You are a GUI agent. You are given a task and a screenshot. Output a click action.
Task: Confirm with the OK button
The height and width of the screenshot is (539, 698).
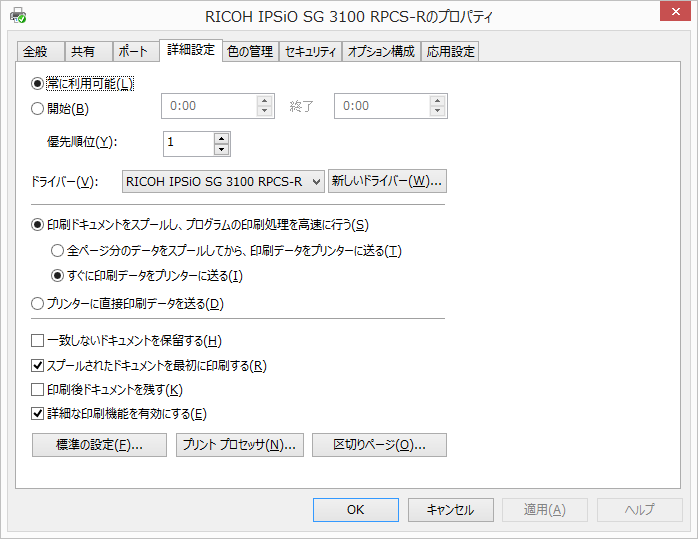click(356, 510)
